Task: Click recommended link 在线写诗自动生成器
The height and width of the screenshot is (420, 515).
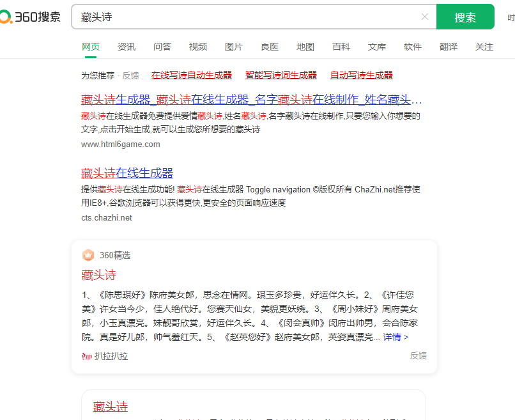Action: pos(192,75)
